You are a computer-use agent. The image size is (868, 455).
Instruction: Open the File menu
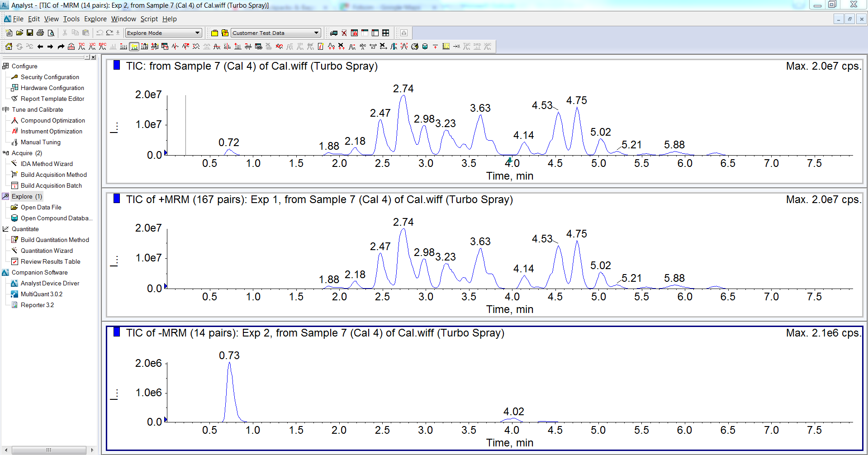[x=18, y=19]
